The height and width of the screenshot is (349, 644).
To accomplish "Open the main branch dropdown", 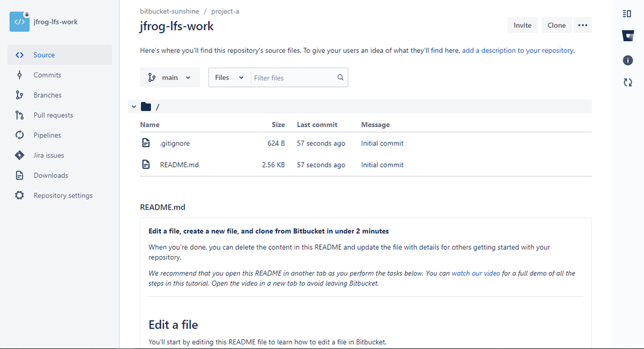I will pyautogui.click(x=170, y=77).
